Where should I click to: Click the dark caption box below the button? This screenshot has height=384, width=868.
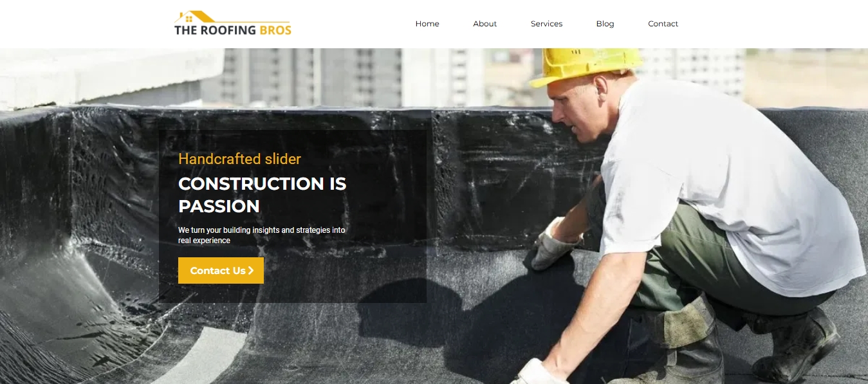[x=293, y=293]
